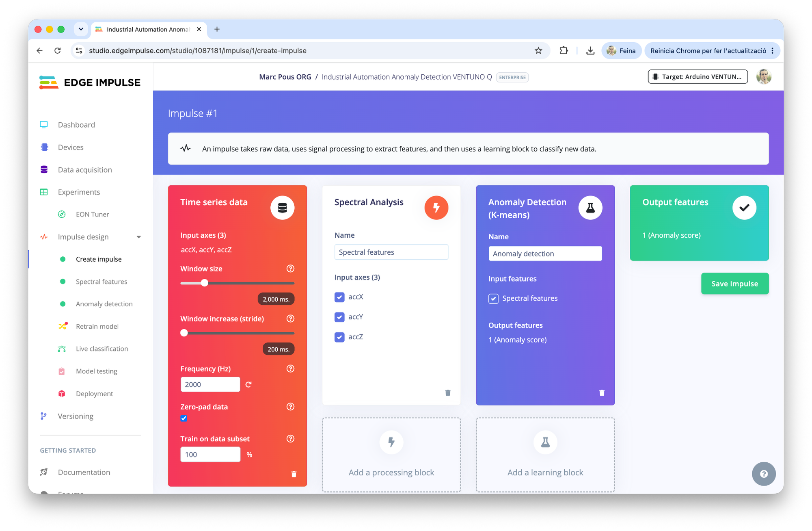Open the Target: Arduino VENTUNO selector
The image size is (812, 531).
coord(698,77)
